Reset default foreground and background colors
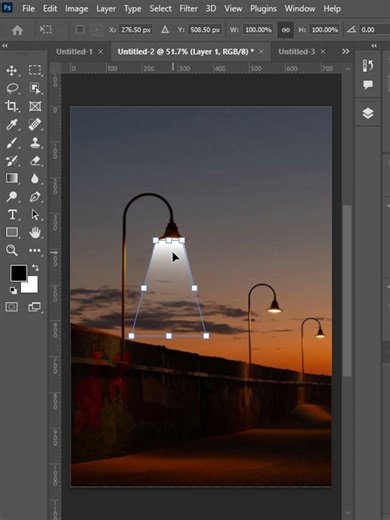 [13, 290]
